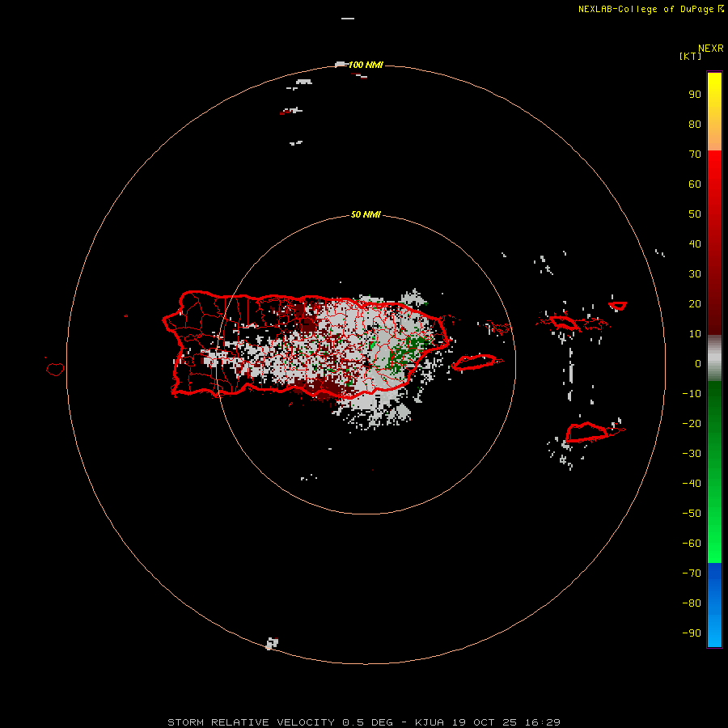Click the positive 90 knot scale label
Viewport: 728px width, 728px height.
point(695,95)
